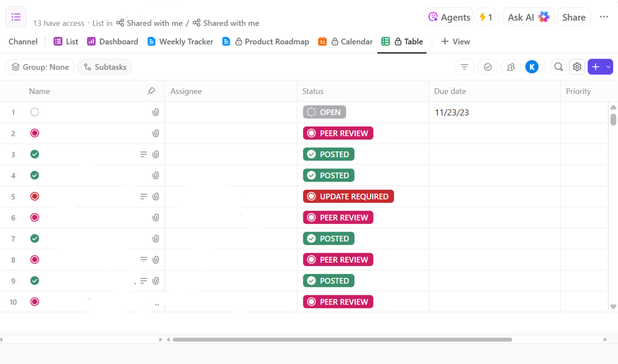Image resolution: width=618 pixels, height=364 pixels.
Task: Click the lightning automations counter
Action: 486,17
